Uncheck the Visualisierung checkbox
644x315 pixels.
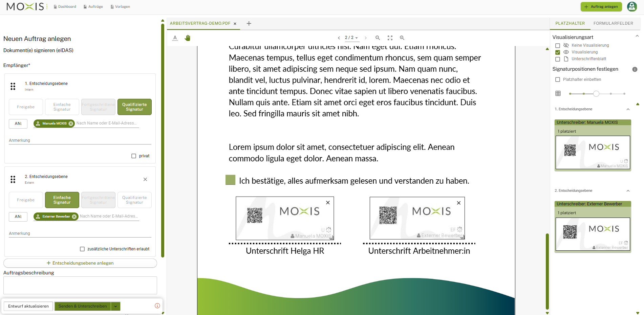click(x=558, y=52)
